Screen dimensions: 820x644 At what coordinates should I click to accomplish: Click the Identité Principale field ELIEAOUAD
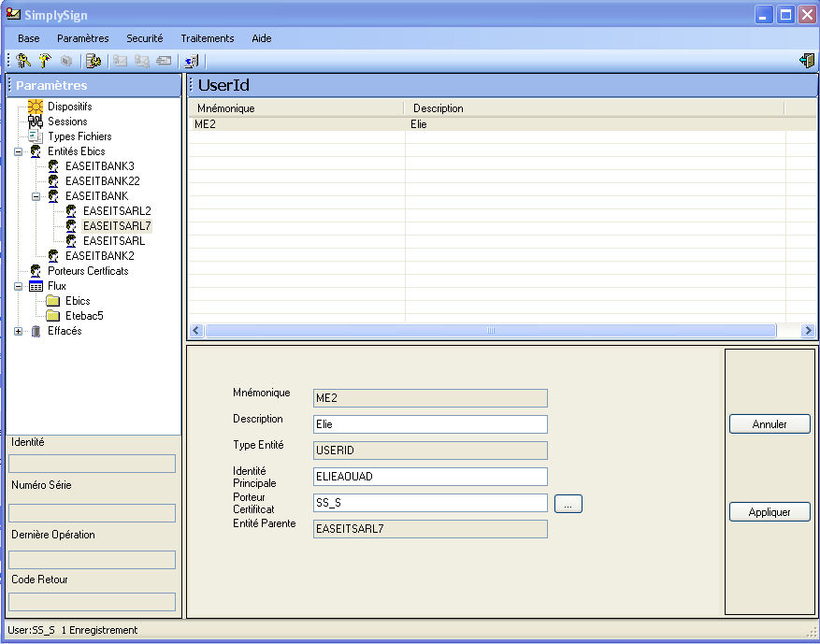click(x=430, y=476)
